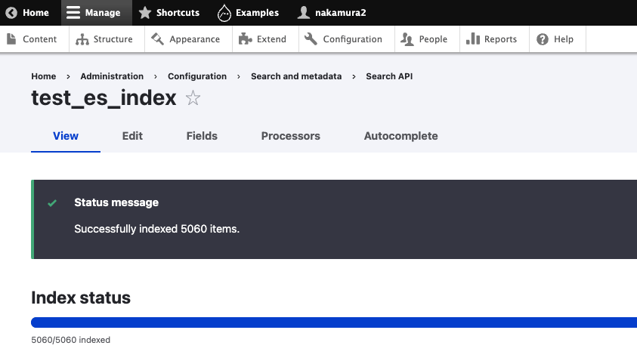Screen dimensions: 637x364
Task: Click the Status message heading
Action: pyautogui.click(x=116, y=202)
